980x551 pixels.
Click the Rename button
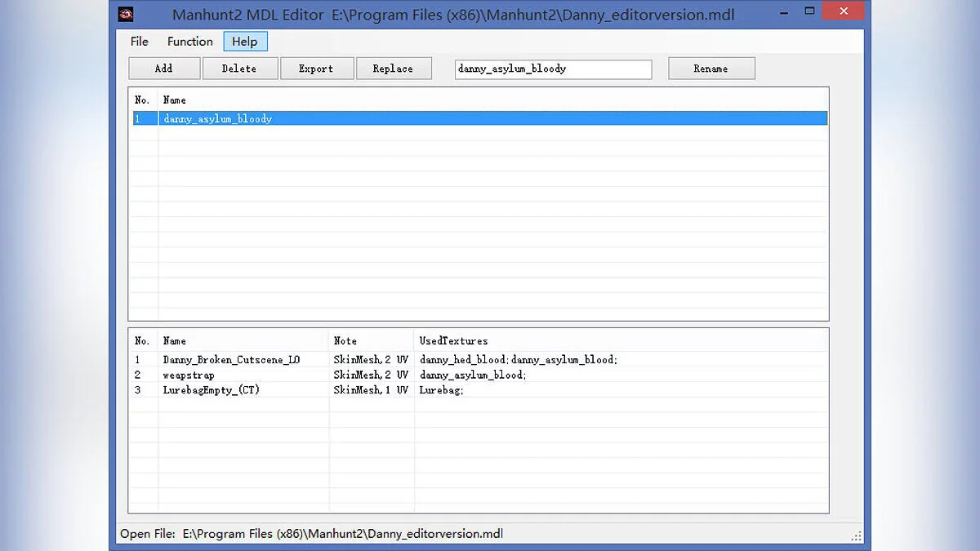[711, 69]
